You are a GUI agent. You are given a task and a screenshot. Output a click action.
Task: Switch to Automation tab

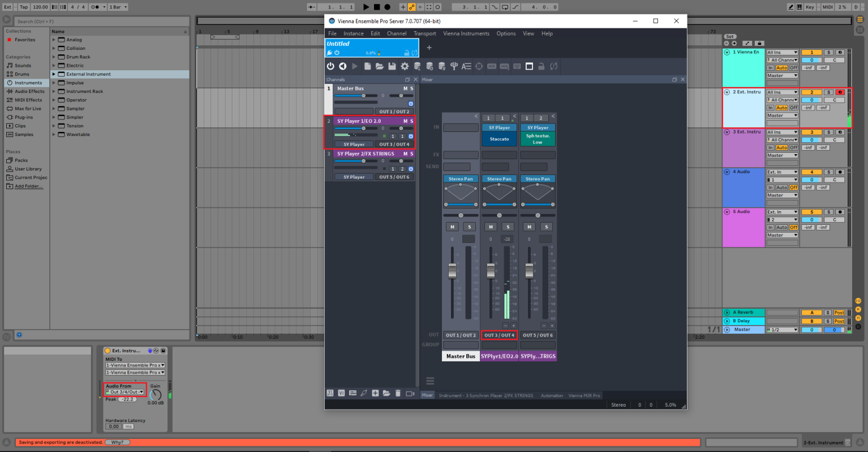pyautogui.click(x=552, y=395)
